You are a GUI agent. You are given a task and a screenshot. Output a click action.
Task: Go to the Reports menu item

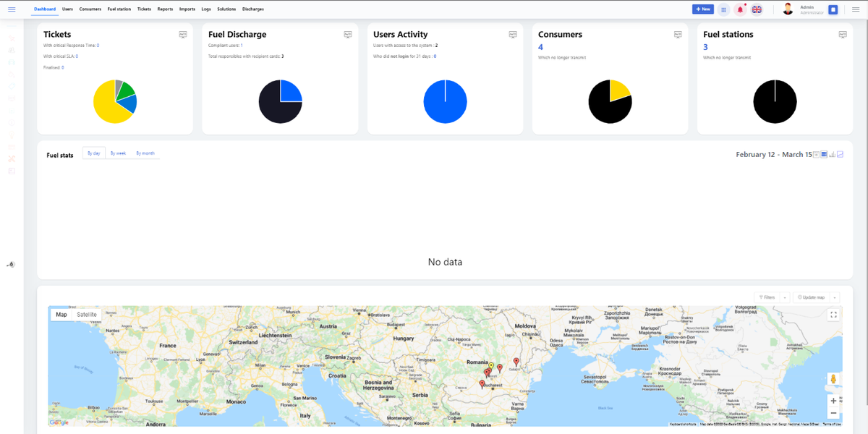186,9
